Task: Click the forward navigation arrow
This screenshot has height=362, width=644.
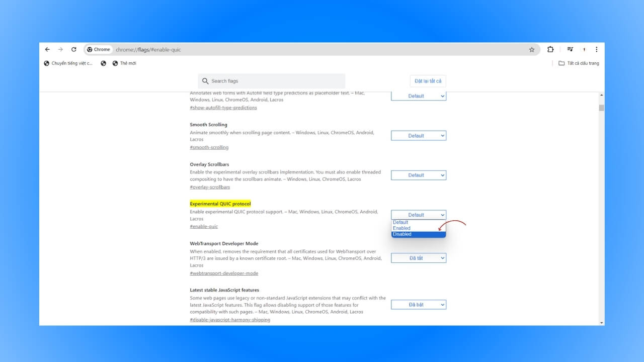Action: point(60,49)
